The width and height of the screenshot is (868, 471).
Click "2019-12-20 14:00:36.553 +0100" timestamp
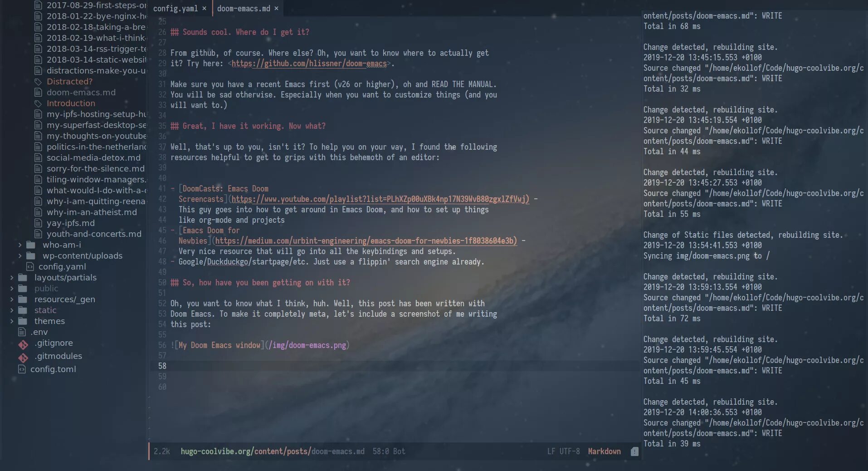coord(702,412)
